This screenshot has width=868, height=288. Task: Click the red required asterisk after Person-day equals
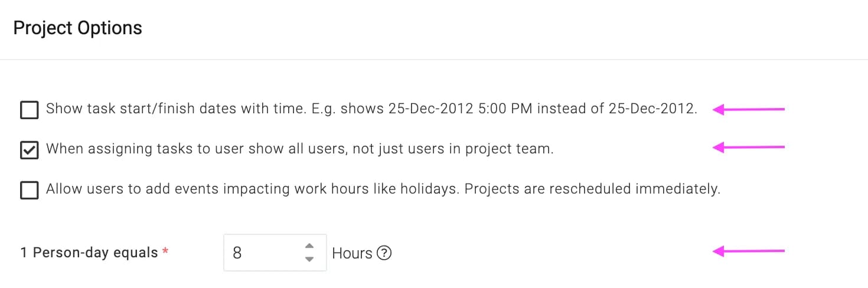pyautogui.click(x=165, y=251)
